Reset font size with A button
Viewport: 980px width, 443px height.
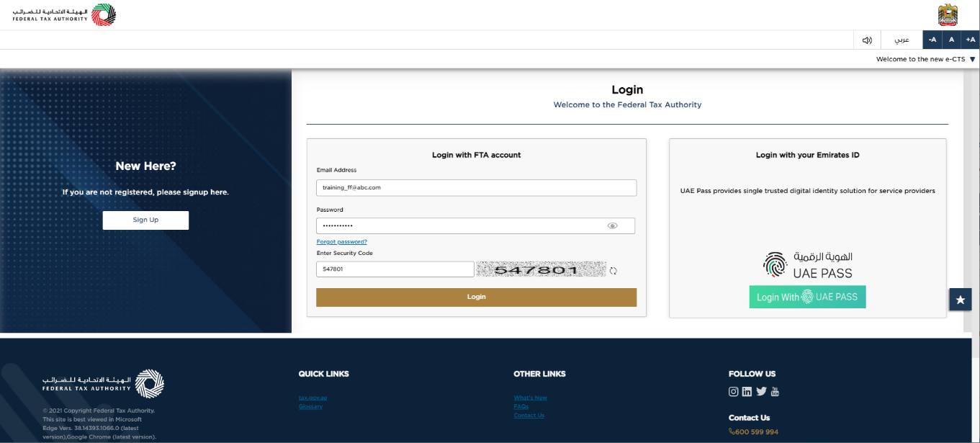tap(951, 40)
